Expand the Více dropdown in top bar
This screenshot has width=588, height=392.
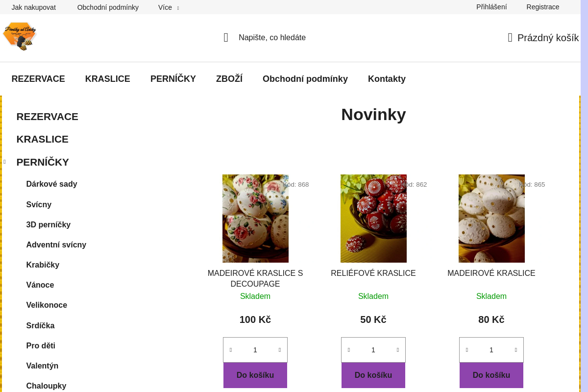169,7
